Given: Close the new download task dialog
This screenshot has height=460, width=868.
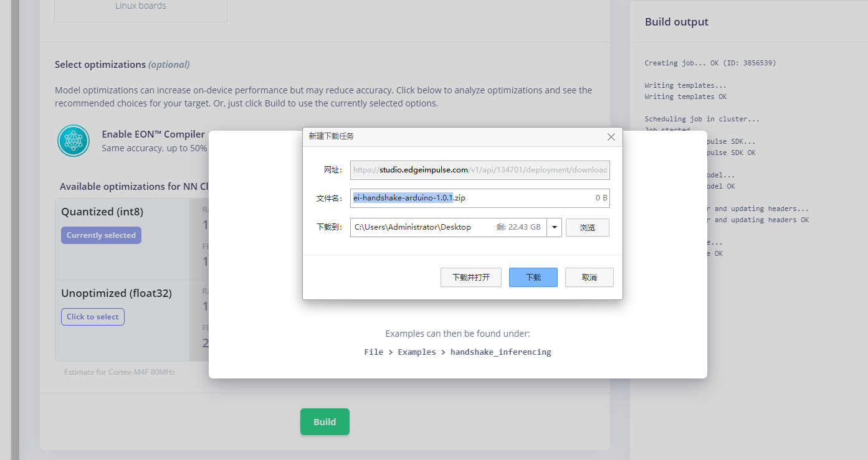Looking at the screenshot, I should pos(611,137).
